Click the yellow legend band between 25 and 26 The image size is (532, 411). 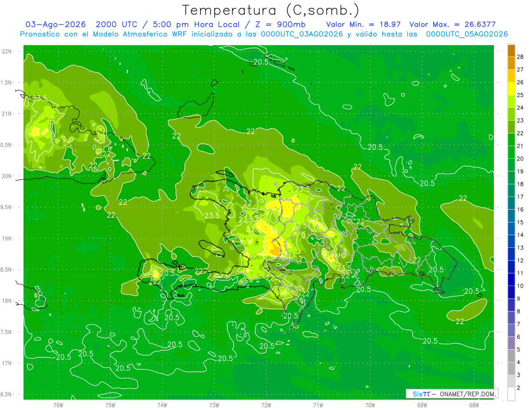511,88
